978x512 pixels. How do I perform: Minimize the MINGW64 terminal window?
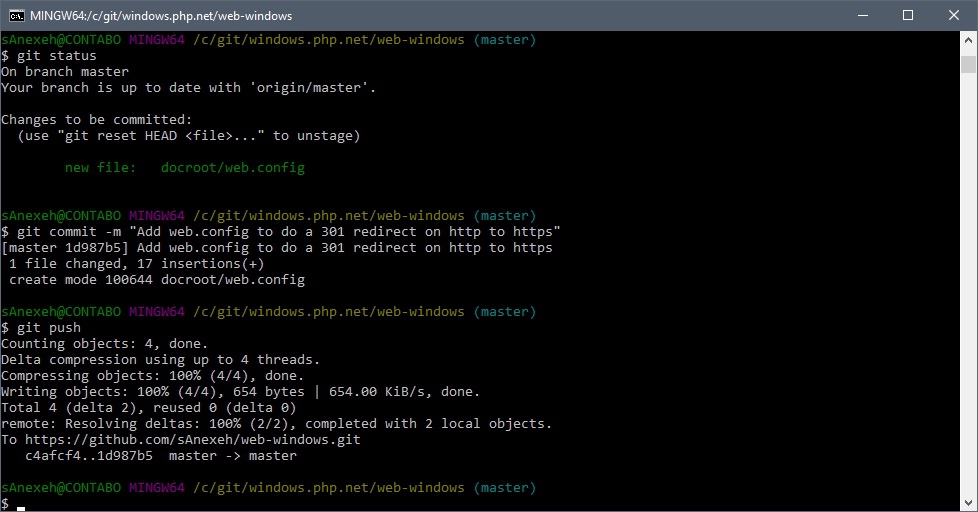861,15
